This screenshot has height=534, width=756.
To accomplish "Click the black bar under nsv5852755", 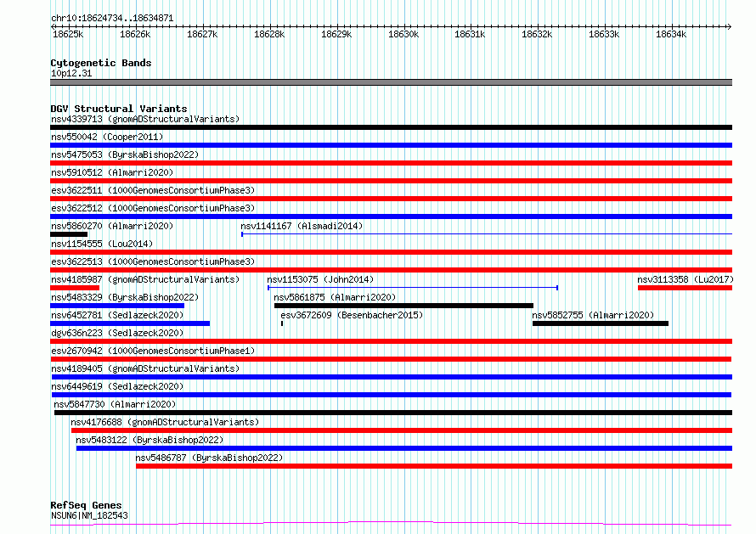I will point(601,323).
